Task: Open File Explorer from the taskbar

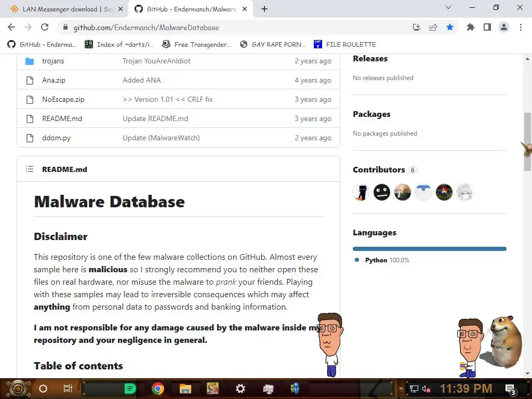Action: point(185,389)
